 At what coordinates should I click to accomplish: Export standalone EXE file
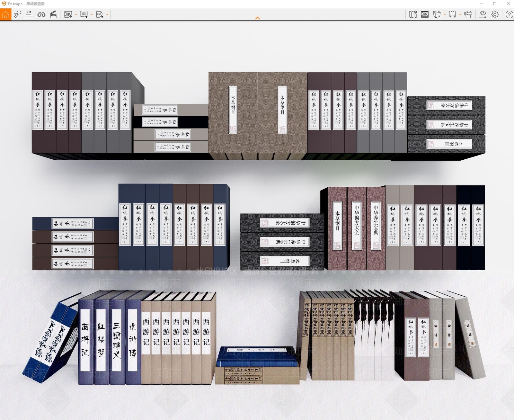(100, 14)
